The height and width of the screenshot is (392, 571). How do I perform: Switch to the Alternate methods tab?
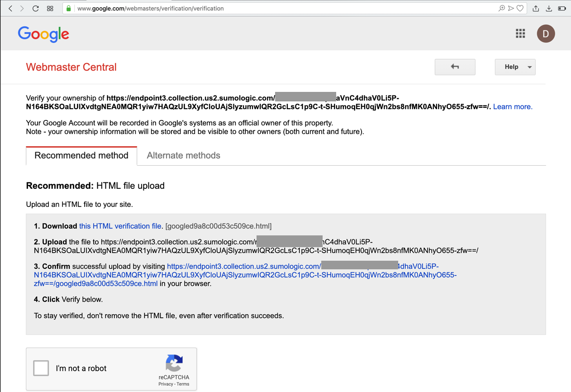pos(183,155)
